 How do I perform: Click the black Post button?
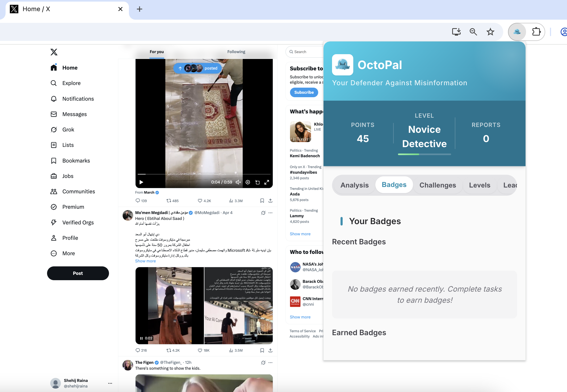pyautogui.click(x=78, y=273)
